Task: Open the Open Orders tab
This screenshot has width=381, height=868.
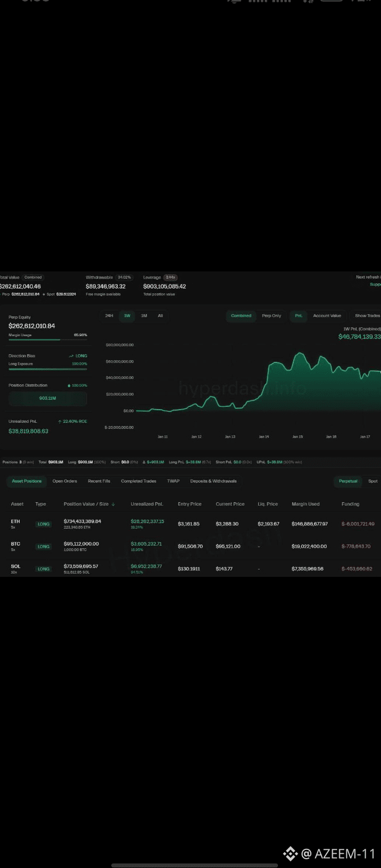Action: [65, 481]
